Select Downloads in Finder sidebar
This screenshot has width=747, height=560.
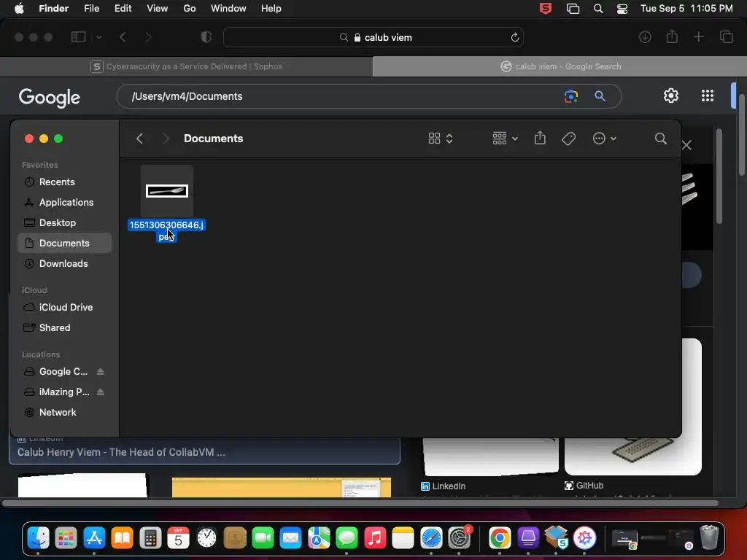click(64, 264)
